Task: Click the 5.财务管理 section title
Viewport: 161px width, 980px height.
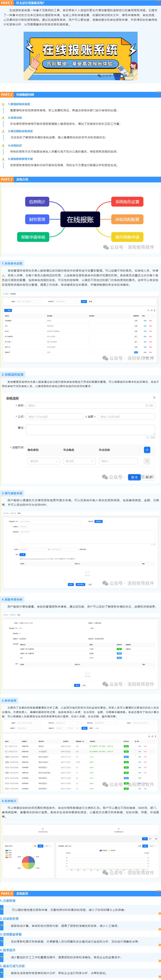Action: [x=9, y=700]
